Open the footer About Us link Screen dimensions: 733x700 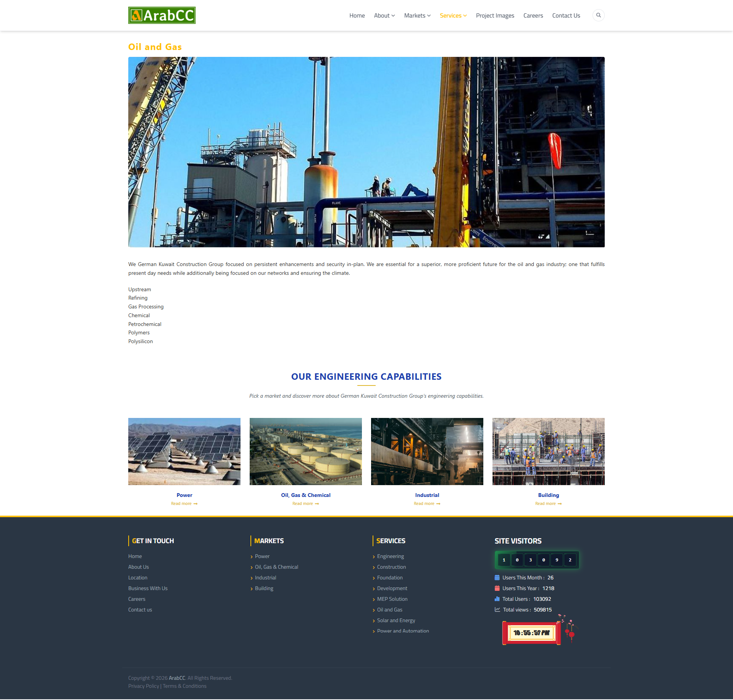point(139,567)
